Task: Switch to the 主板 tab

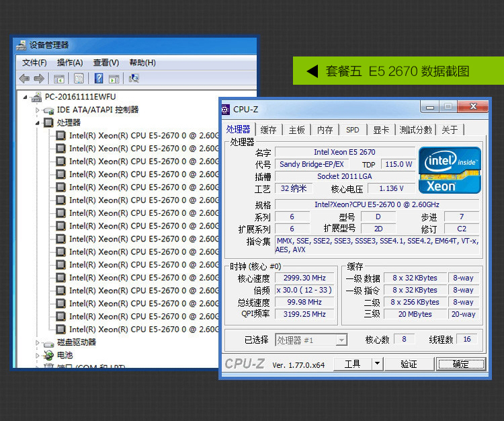Action: pos(296,130)
